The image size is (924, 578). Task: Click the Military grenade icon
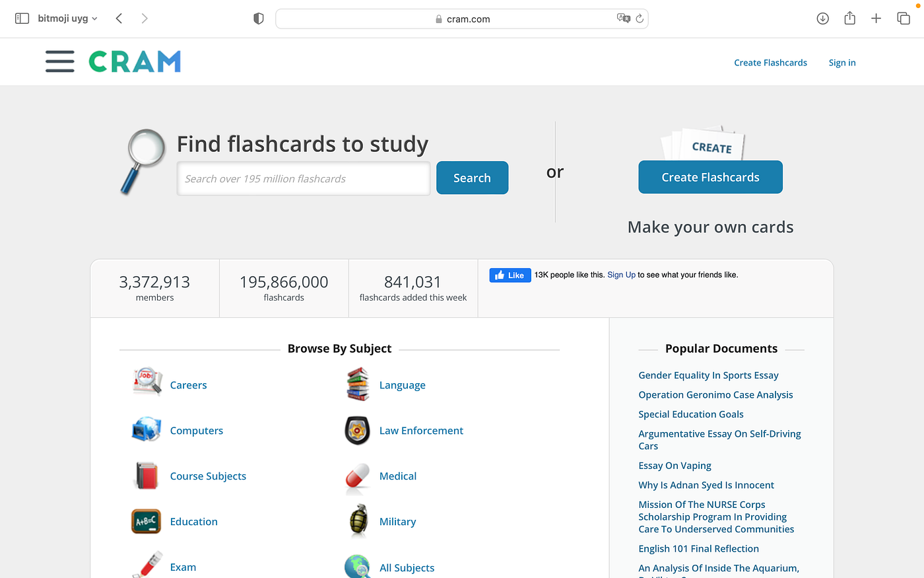tap(358, 521)
